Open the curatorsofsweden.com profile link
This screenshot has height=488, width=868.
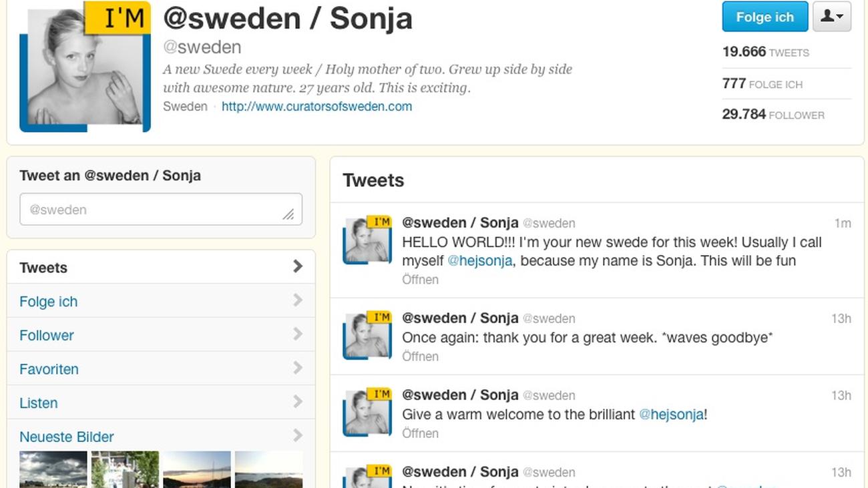click(x=316, y=106)
